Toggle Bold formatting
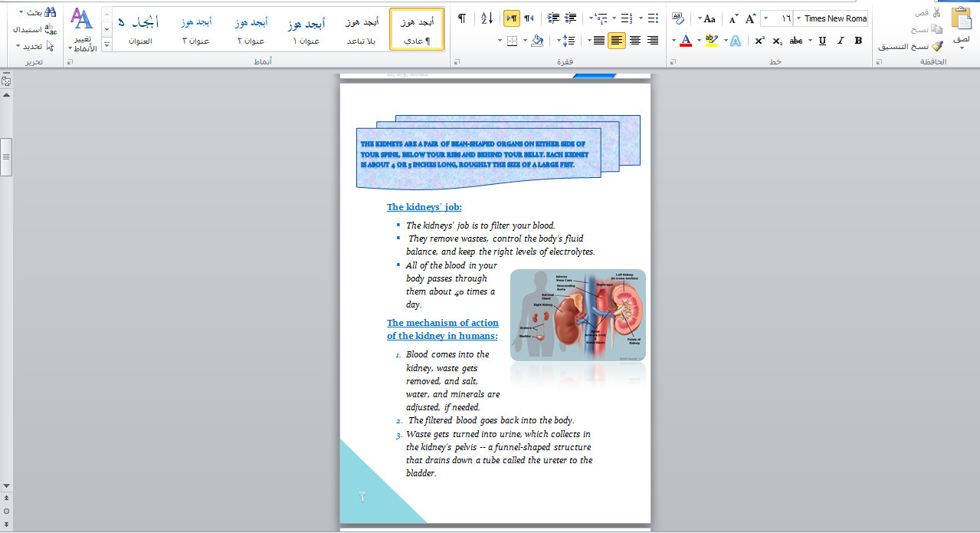Viewport: 980px width, 533px height. coord(859,41)
